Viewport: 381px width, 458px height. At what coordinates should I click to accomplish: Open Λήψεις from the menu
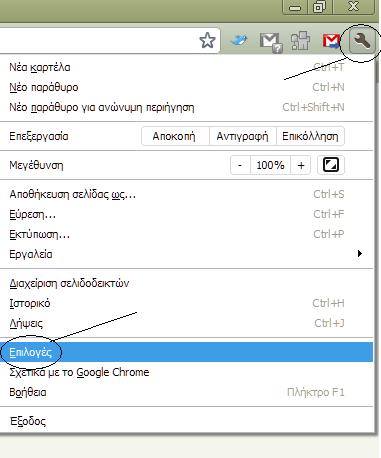[x=186, y=323]
